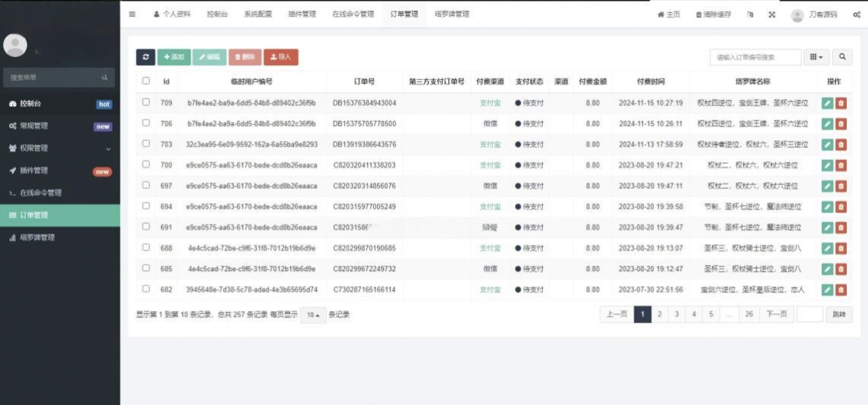Click the green edit icon for order 709
Screen dimensions: 868x405
tap(828, 103)
